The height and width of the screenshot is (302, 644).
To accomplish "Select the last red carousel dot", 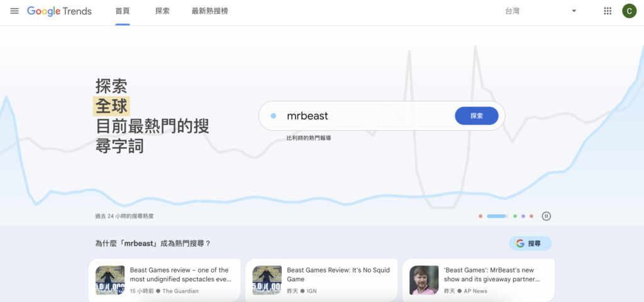I will pos(531,216).
